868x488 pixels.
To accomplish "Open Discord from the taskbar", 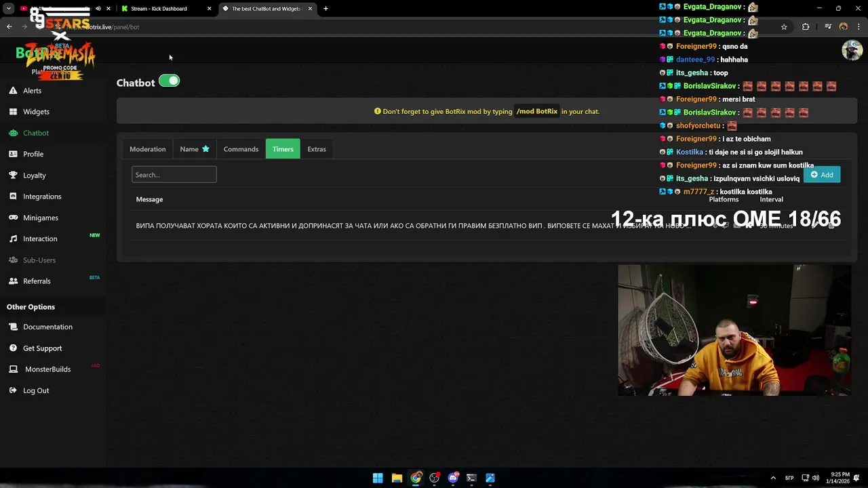I will (453, 478).
